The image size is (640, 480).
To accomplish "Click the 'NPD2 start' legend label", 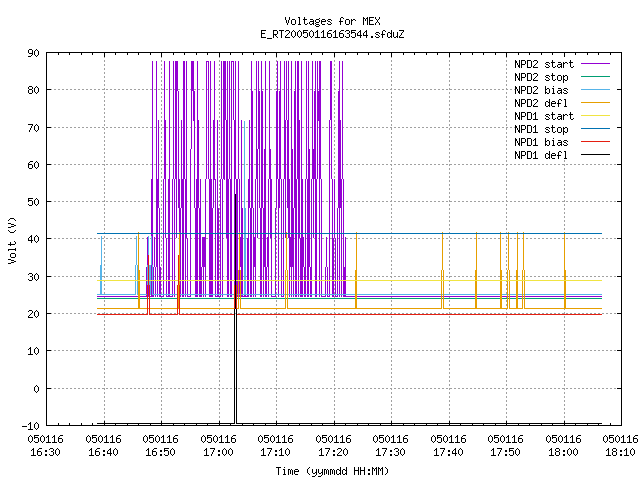I will tap(544, 64).
